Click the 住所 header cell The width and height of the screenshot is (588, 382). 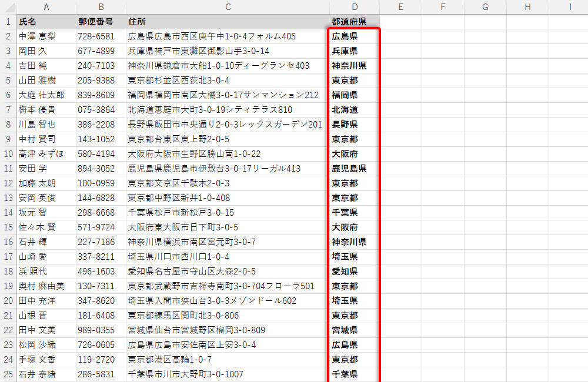click(x=228, y=22)
